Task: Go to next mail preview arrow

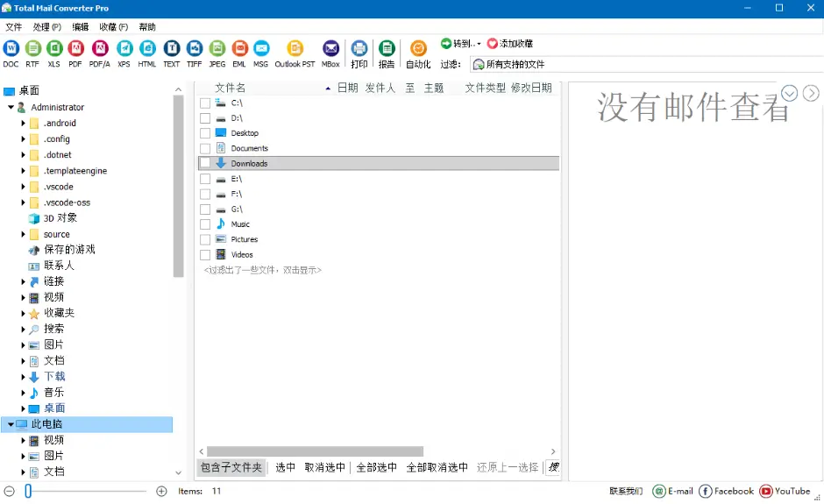Action: [812, 93]
